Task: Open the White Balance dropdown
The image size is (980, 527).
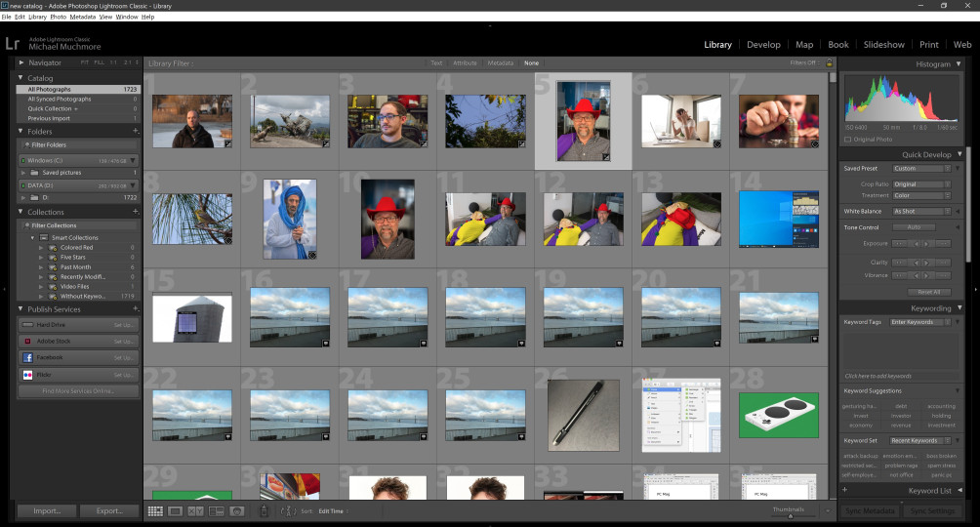Action: point(921,212)
